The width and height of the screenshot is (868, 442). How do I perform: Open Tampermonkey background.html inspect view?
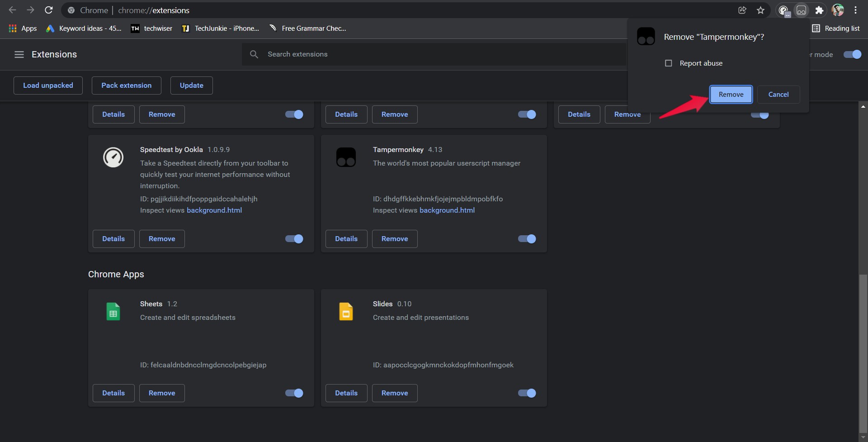click(447, 210)
